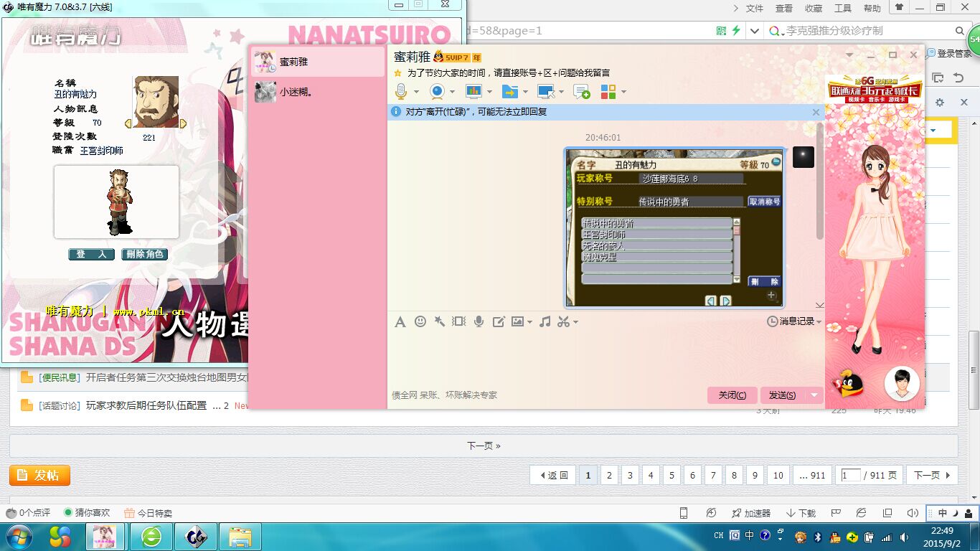Start a video call with the webcam icon
Image resolution: width=980 pixels, height=551 pixels.
pos(437,91)
